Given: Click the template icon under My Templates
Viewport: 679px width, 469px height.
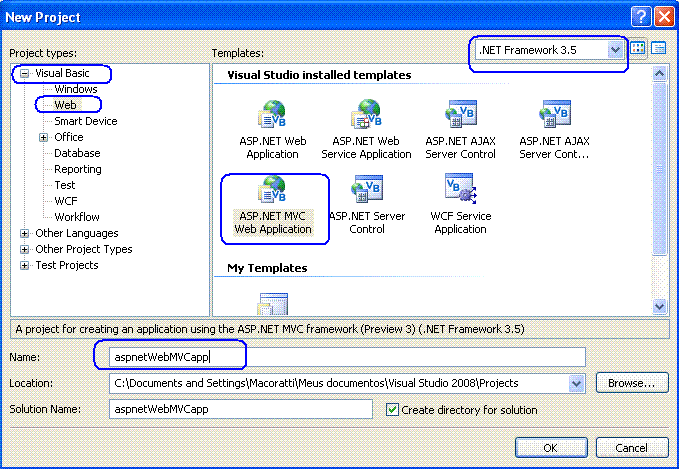Looking at the screenshot, I should coord(273,304).
